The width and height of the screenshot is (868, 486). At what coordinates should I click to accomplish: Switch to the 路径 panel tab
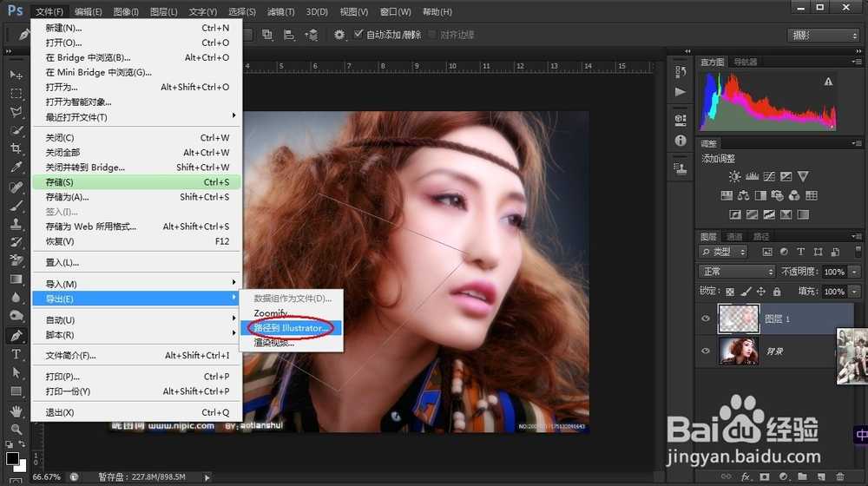click(x=760, y=236)
